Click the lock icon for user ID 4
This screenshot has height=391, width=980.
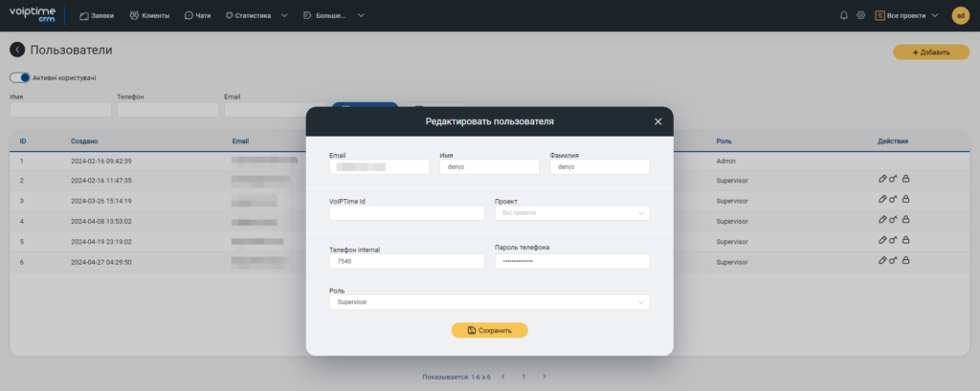[905, 220]
